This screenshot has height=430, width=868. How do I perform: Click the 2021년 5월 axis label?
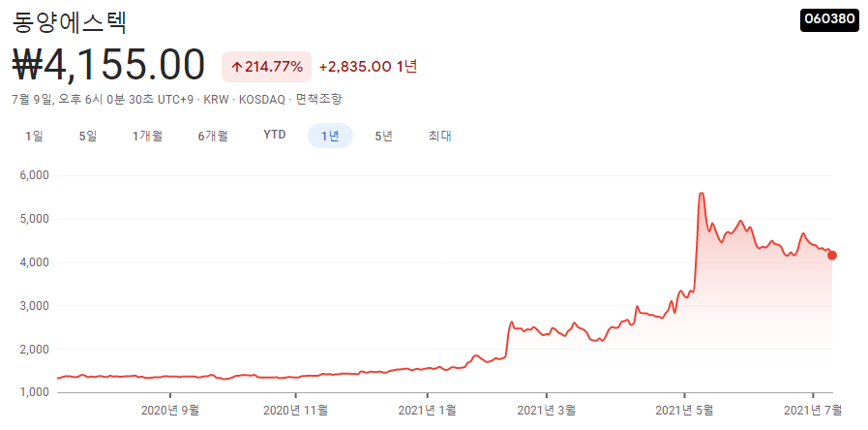685,411
